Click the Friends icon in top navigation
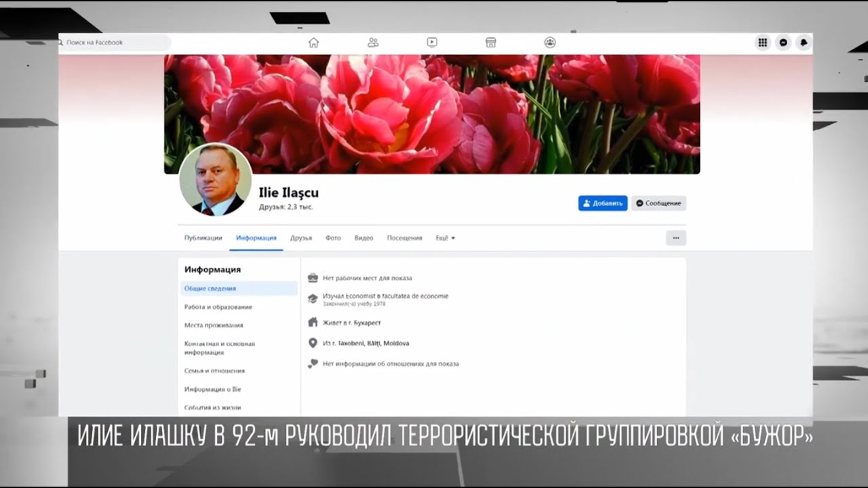Viewport: 868px width, 488px height. point(372,41)
